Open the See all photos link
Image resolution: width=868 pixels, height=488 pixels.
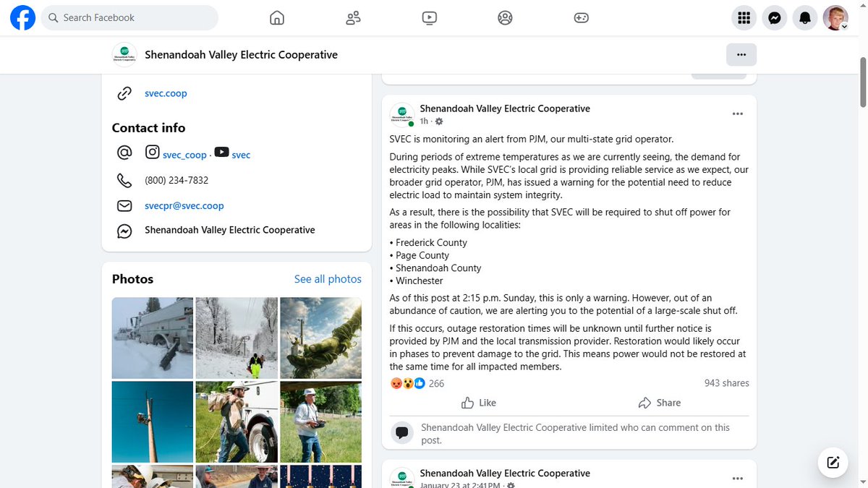click(328, 279)
